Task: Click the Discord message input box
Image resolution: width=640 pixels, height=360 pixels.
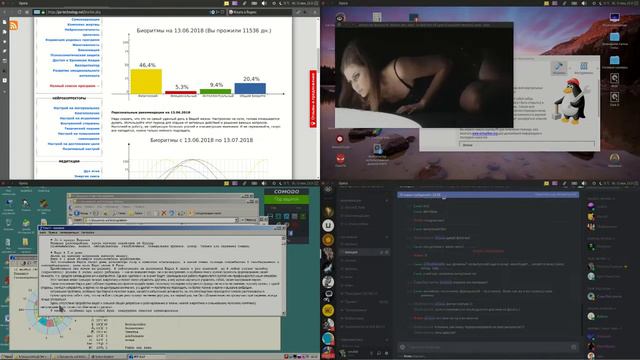Action: coord(488,347)
